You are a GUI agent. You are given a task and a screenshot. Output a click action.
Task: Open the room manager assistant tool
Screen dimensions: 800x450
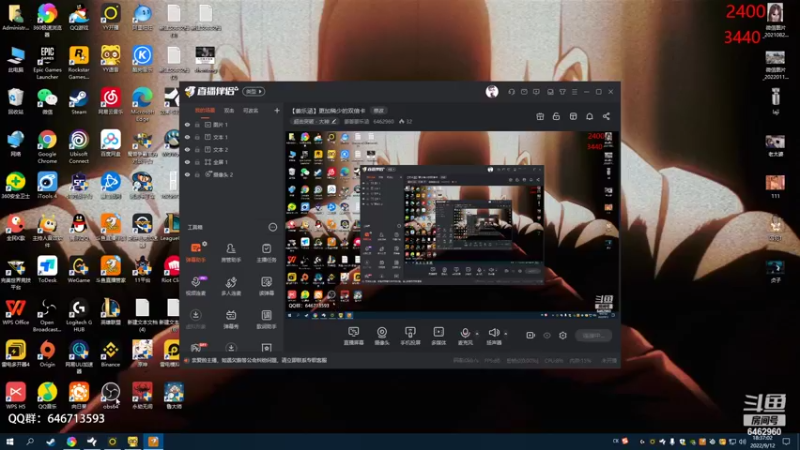point(231,253)
